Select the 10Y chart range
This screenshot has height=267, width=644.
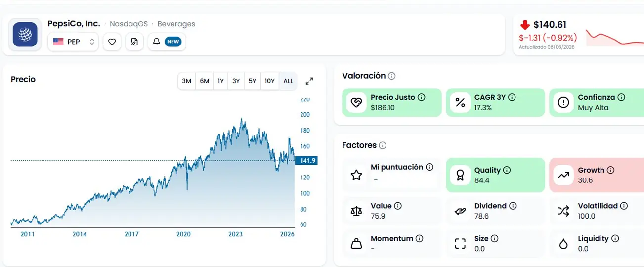[x=269, y=81]
